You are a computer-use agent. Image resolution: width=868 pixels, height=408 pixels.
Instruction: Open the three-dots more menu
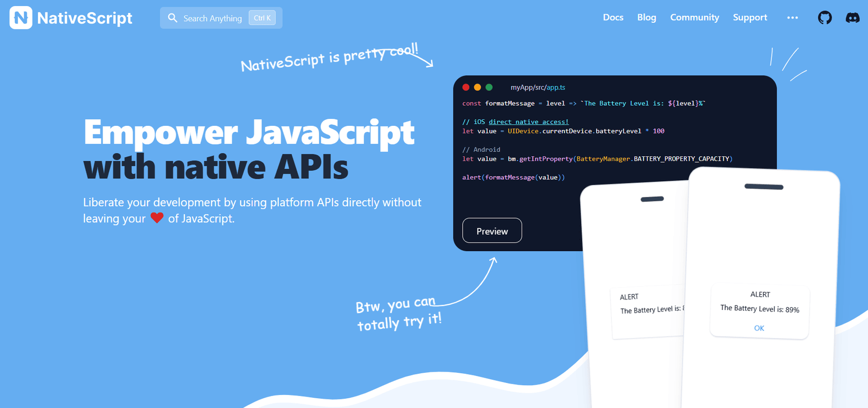[x=793, y=18]
